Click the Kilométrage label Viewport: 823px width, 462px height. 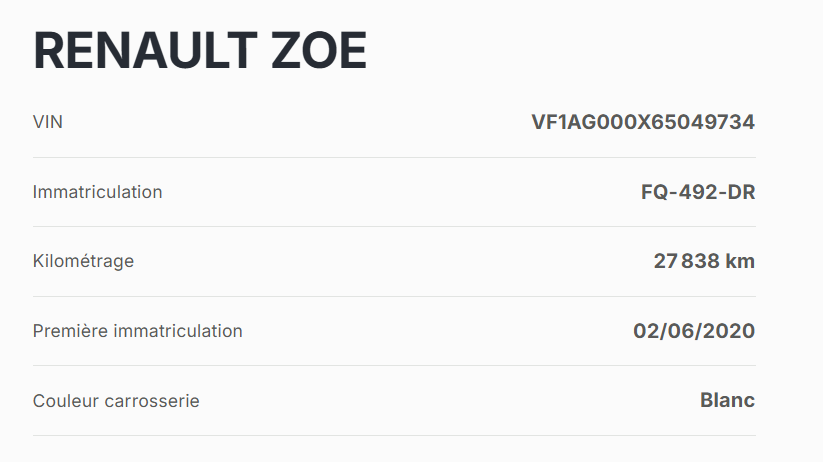(83, 261)
